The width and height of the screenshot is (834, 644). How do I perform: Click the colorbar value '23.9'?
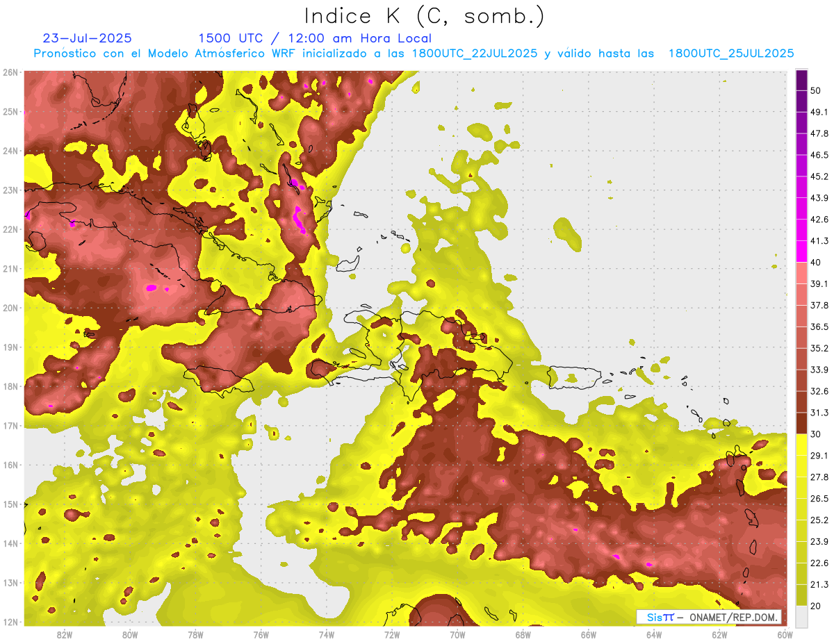[x=819, y=542]
